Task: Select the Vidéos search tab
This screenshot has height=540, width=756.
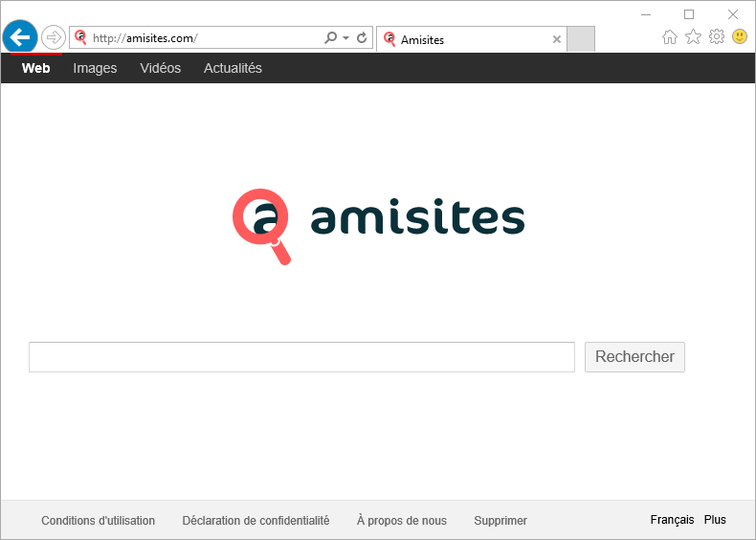Action: tap(160, 68)
